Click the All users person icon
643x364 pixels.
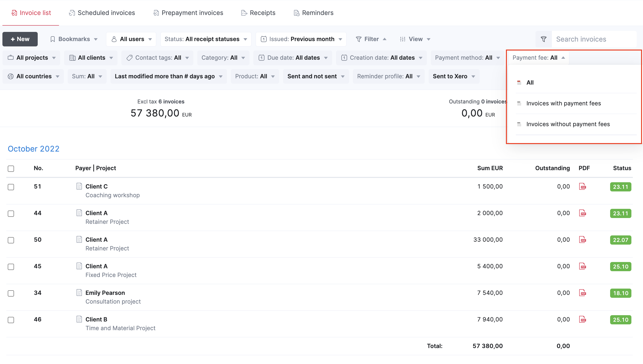pos(114,39)
